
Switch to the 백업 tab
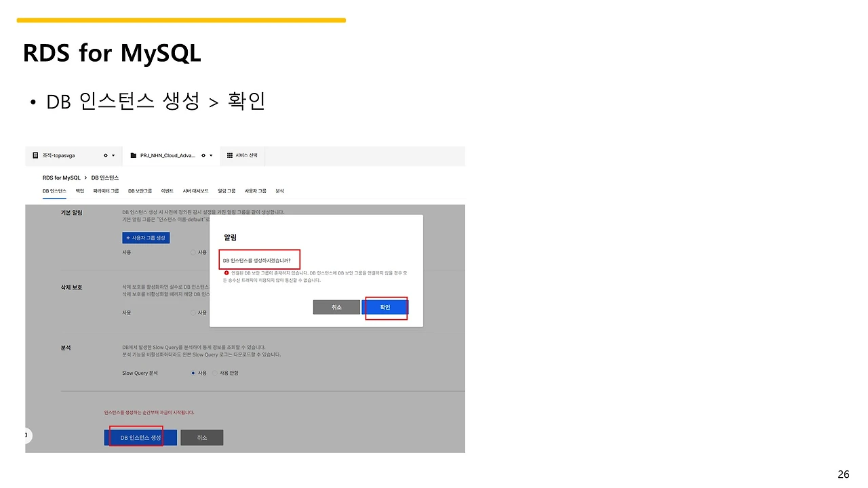coord(79,190)
